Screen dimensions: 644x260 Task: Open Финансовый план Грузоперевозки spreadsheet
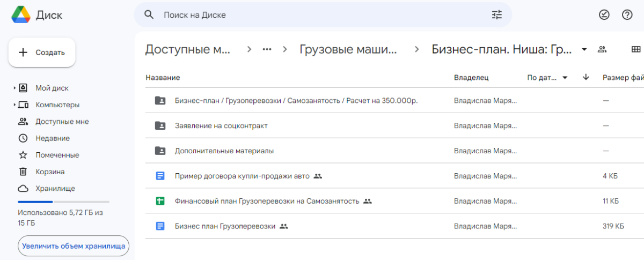[267, 201]
